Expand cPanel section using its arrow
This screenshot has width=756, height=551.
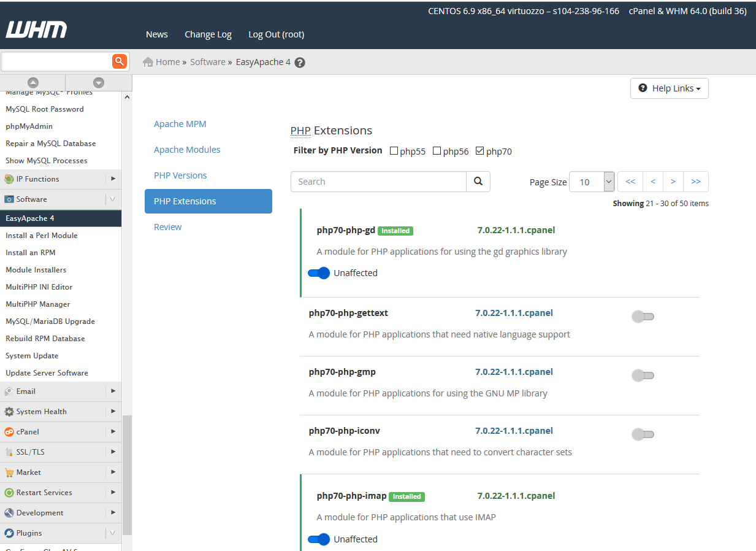[x=113, y=432]
